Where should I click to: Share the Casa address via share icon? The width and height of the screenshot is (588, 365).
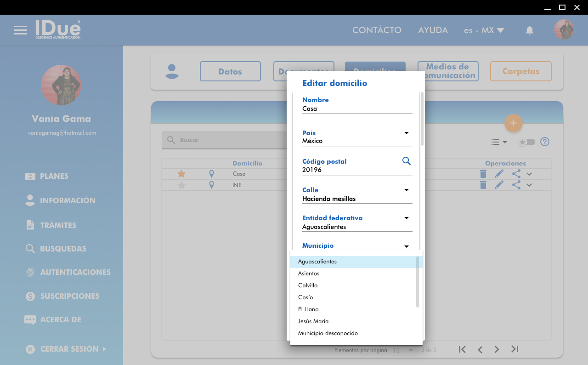516,174
